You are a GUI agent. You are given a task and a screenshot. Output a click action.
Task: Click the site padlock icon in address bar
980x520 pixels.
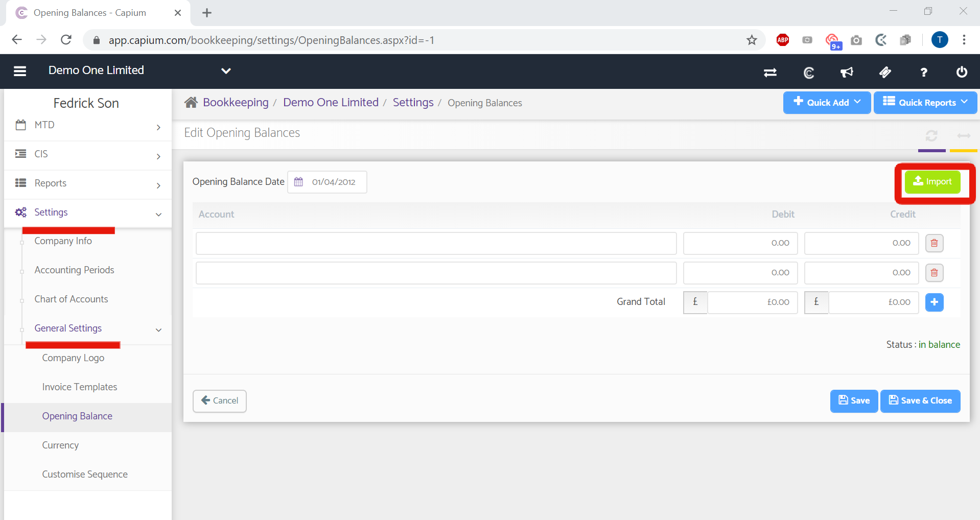coord(96,40)
